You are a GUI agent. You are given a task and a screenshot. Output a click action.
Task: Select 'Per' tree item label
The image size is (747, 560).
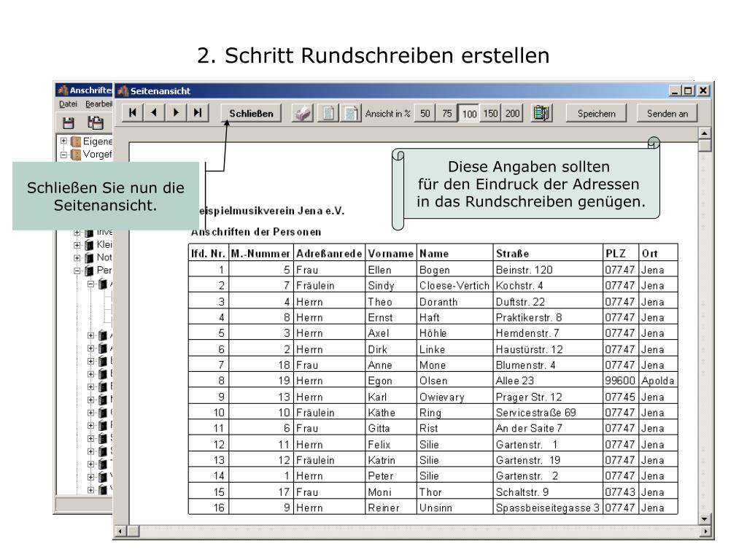click(x=104, y=270)
